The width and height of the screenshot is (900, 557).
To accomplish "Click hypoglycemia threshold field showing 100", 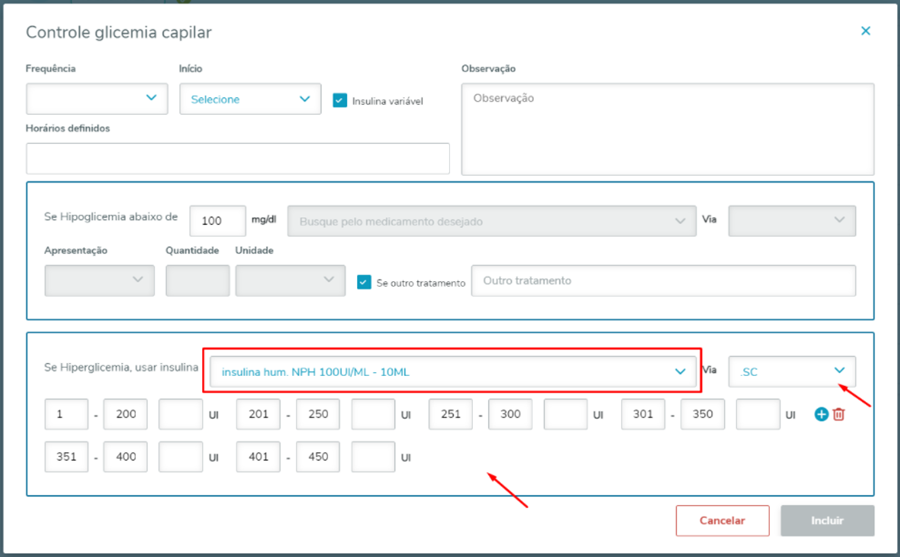I will 218,221.
